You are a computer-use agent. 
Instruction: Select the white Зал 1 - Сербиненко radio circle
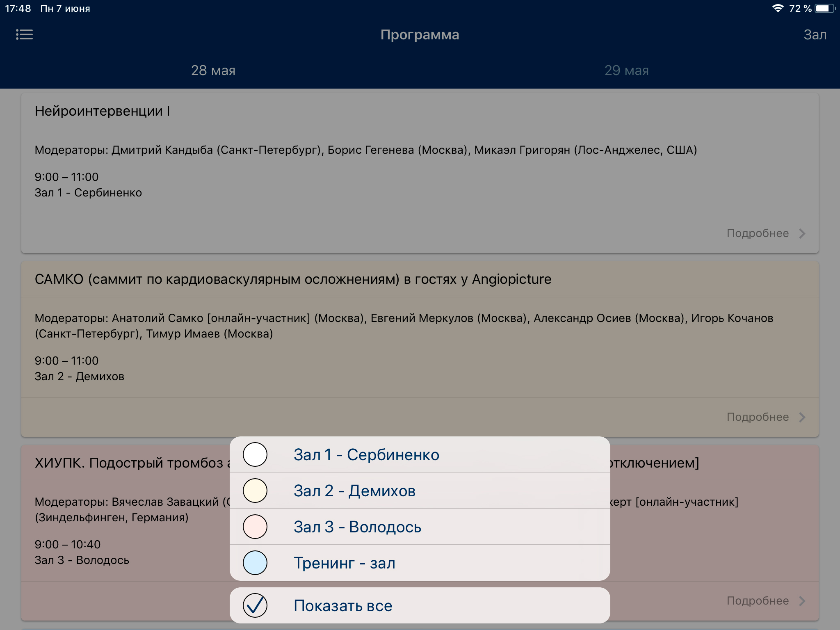click(255, 454)
